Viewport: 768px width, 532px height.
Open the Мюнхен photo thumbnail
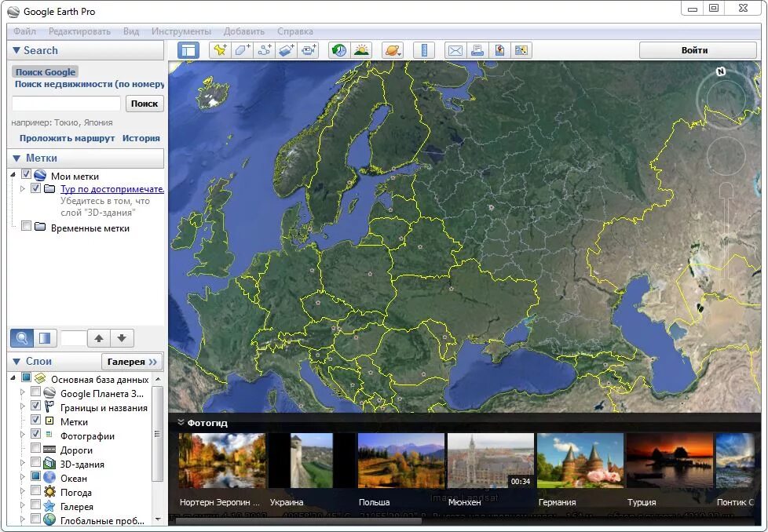pyautogui.click(x=490, y=461)
